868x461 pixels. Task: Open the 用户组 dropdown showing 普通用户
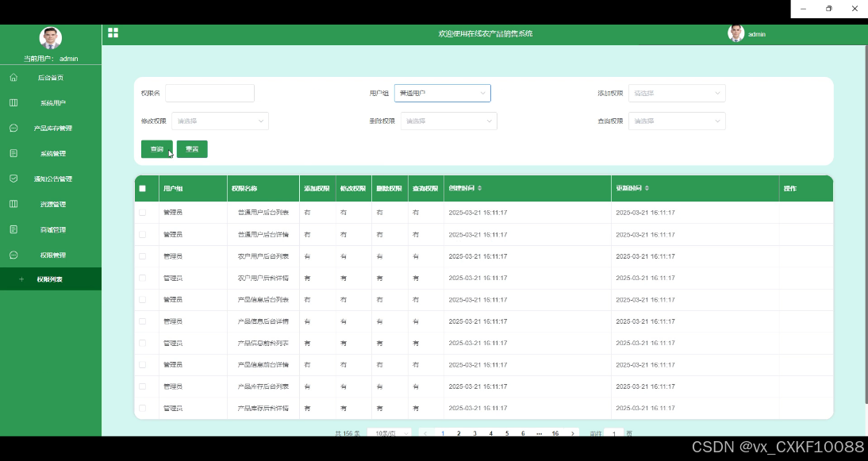(442, 94)
